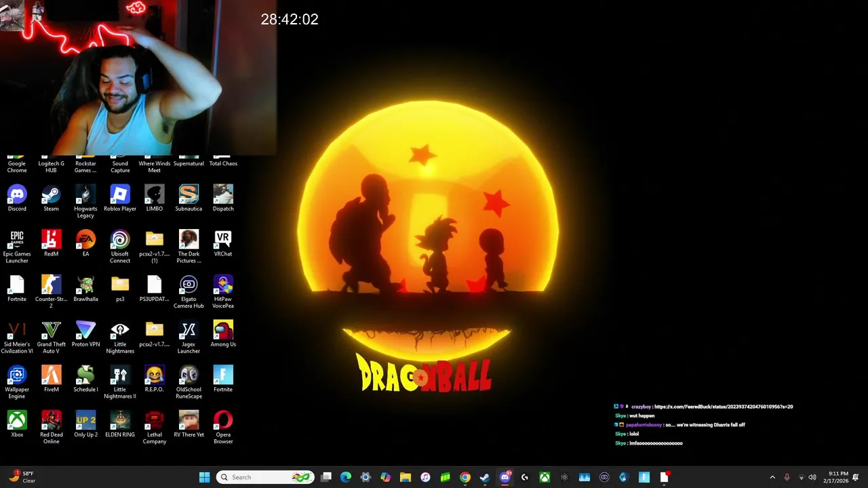Select the RV There Yet icon
The height and width of the screenshot is (488, 868).
point(189,425)
